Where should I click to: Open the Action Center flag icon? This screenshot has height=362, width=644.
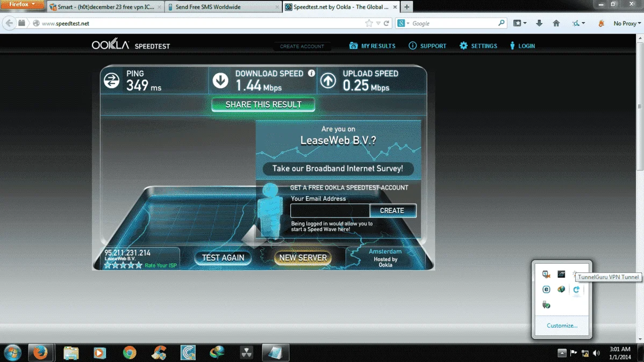[574, 353]
